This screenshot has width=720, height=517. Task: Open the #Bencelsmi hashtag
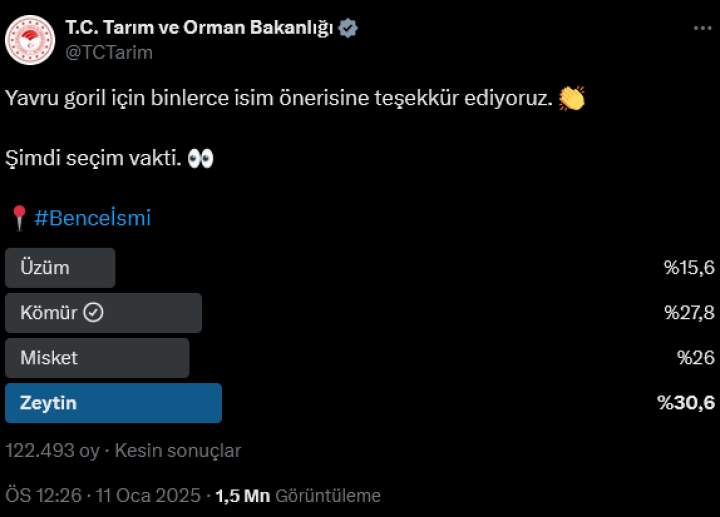[x=92, y=218]
